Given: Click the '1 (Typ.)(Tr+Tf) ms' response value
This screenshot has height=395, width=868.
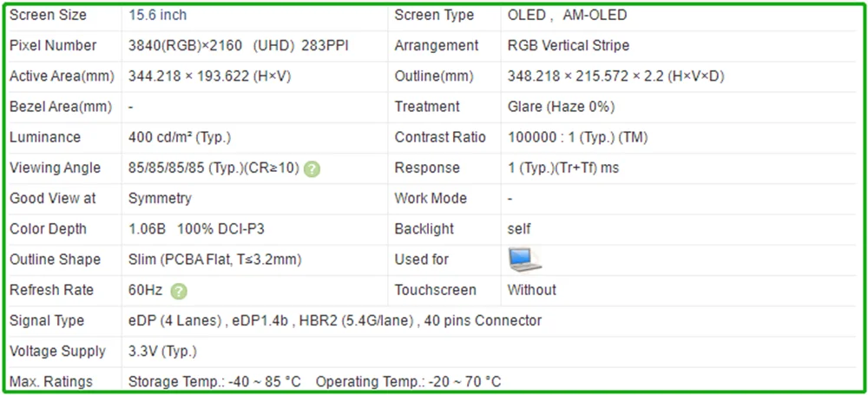Looking at the screenshot, I should [563, 168].
